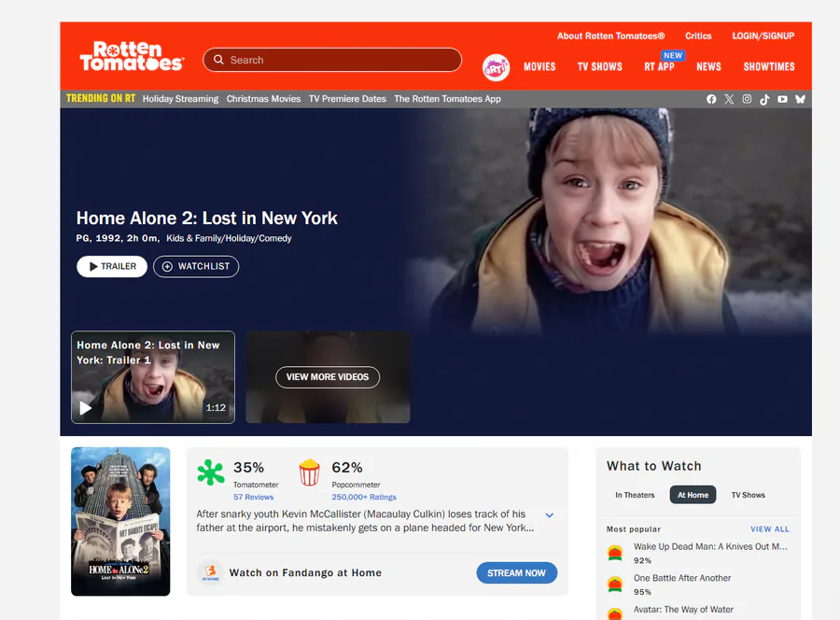840x620 pixels.
Task: Go to Showtimes
Action: pos(769,67)
